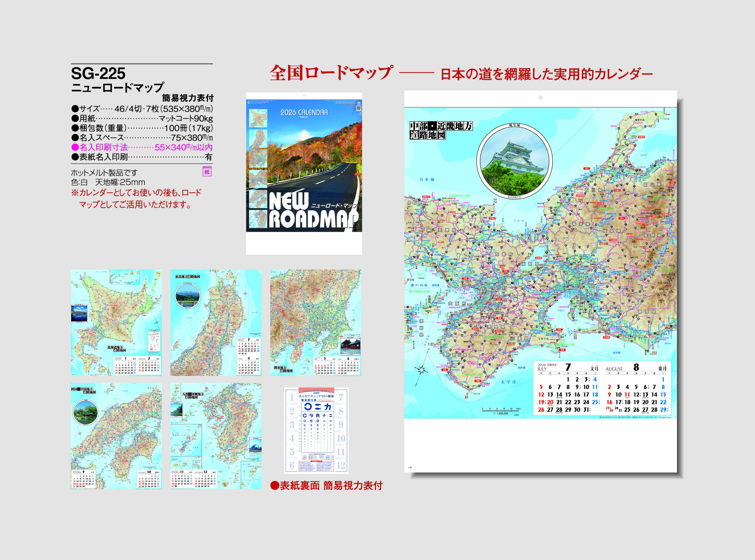Click the 1:1,000,000 scale bar
Image resolution: width=755 pixels, height=560 pixels.
tap(500, 411)
